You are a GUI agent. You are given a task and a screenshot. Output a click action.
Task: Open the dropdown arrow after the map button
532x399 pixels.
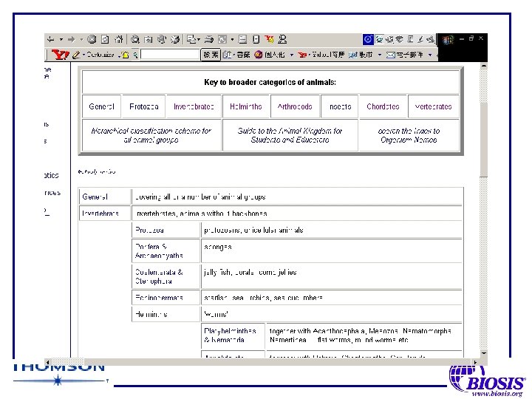coord(380,55)
